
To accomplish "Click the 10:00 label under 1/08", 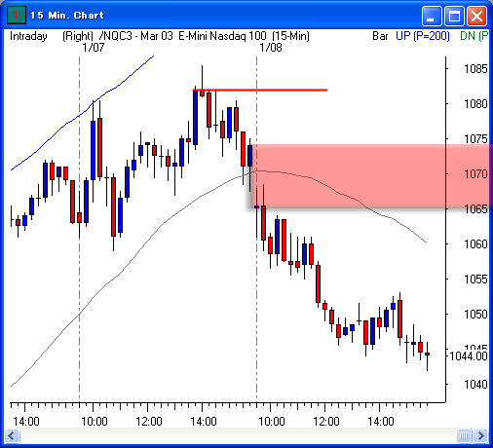I will click(x=271, y=422).
